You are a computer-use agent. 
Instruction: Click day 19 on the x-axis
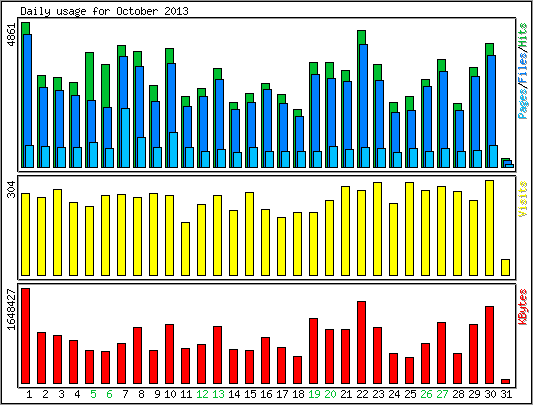tap(314, 394)
